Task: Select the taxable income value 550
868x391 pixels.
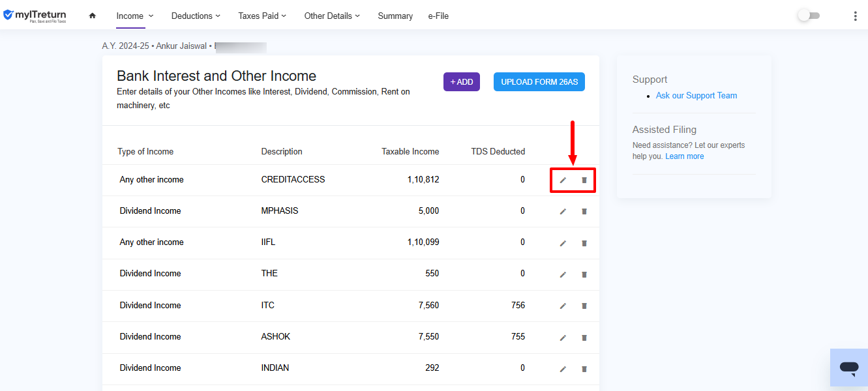Action: (x=432, y=273)
